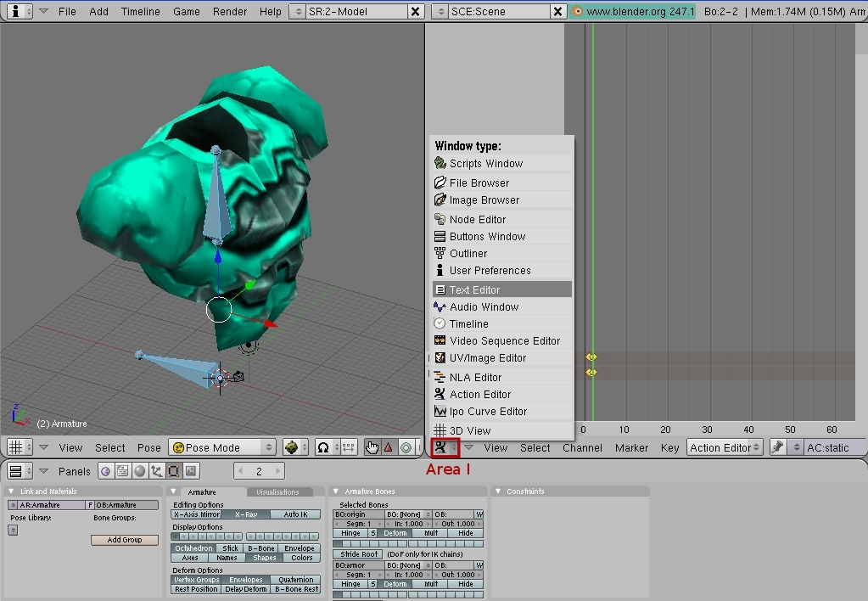Toggle Auto IK option

[295, 514]
